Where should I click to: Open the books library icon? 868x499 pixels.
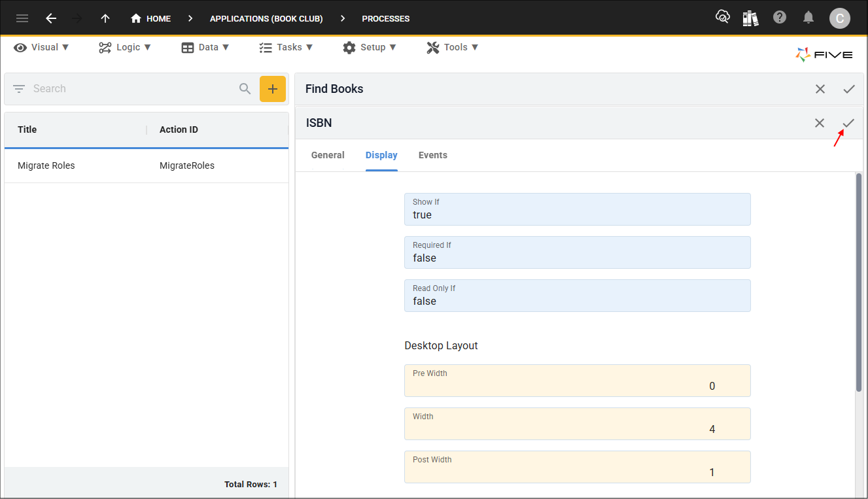tap(751, 18)
